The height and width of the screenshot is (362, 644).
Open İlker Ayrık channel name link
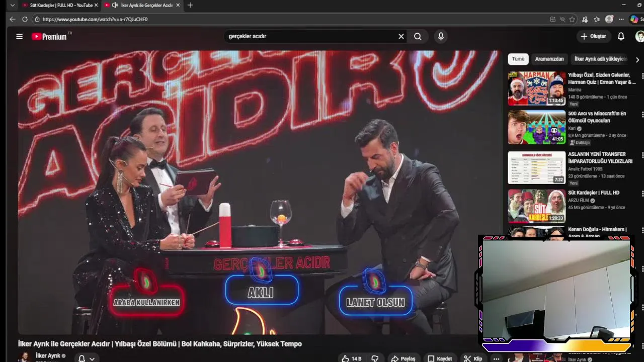(48, 355)
